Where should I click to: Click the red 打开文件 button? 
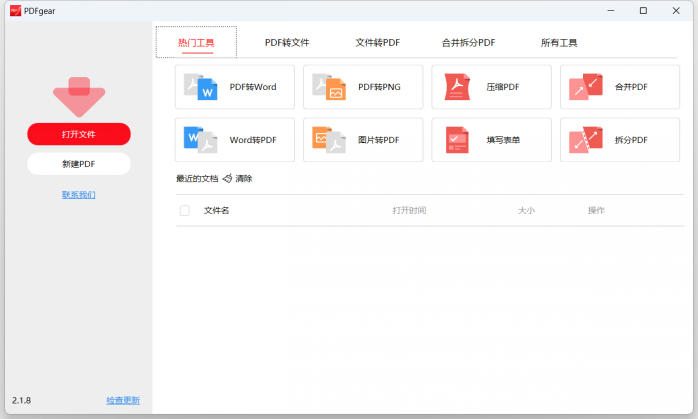pos(79,134)
